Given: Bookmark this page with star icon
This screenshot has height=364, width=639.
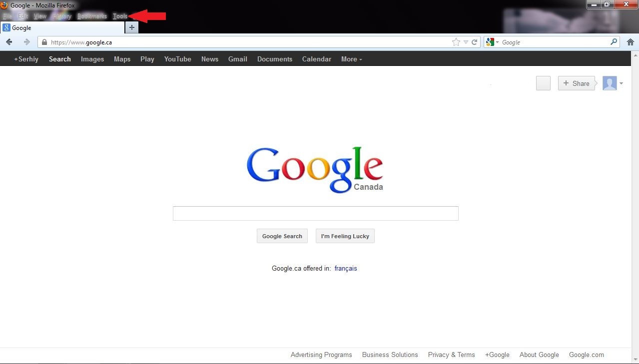Looking at the screenshot, I should pos(456,42).
